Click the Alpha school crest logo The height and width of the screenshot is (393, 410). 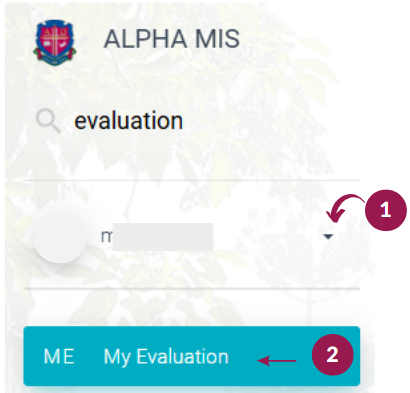coord(55,41)
